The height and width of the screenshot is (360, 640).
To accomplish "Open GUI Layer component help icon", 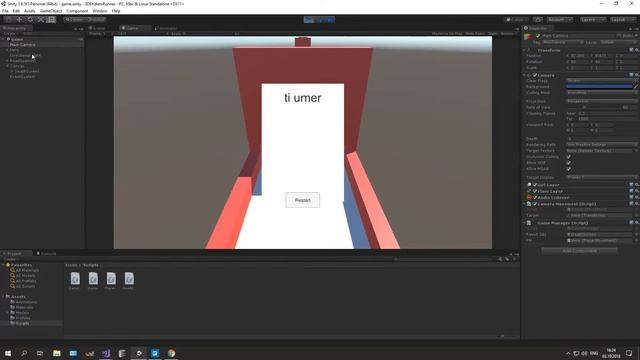I will 631,185.
